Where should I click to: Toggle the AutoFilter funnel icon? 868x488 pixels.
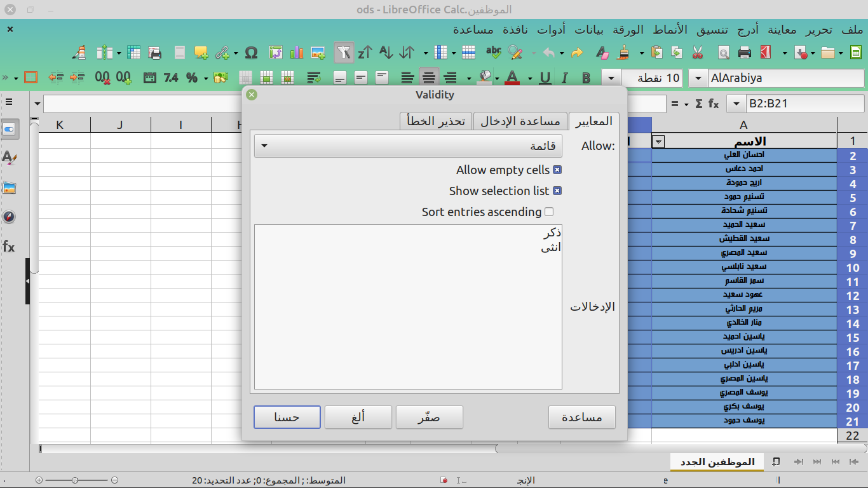click(x=343, y=53)
